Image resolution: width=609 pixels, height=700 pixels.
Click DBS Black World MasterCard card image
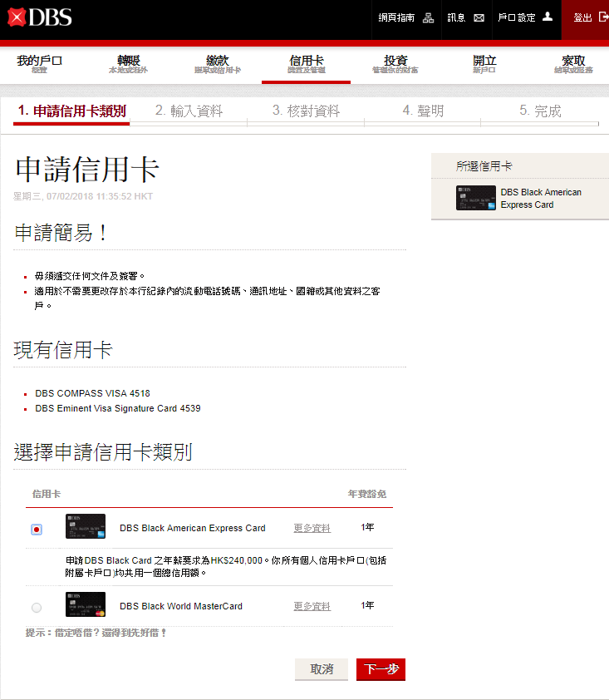(86, 605)
